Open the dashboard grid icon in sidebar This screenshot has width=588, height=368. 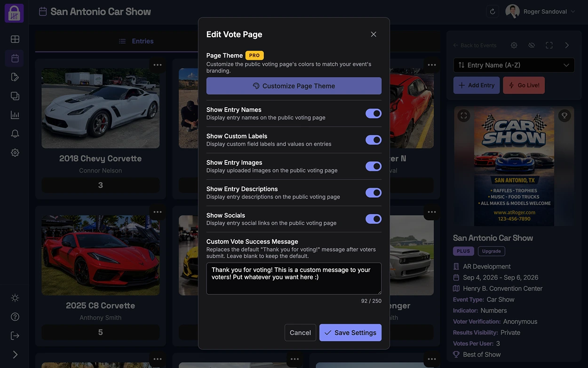pos(15,39)
